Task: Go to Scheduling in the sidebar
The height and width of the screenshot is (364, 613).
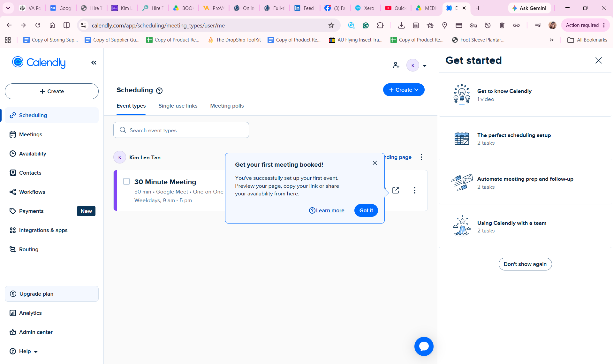Action: point(52,115)
